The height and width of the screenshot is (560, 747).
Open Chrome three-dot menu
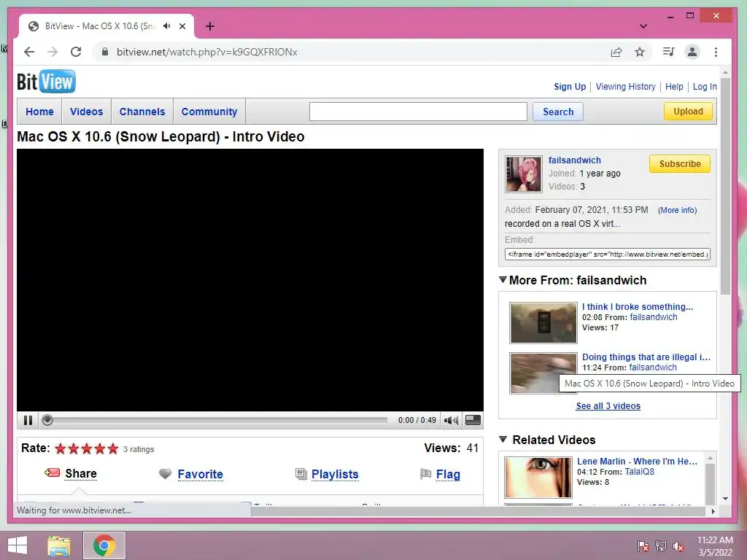pos(716,52)
